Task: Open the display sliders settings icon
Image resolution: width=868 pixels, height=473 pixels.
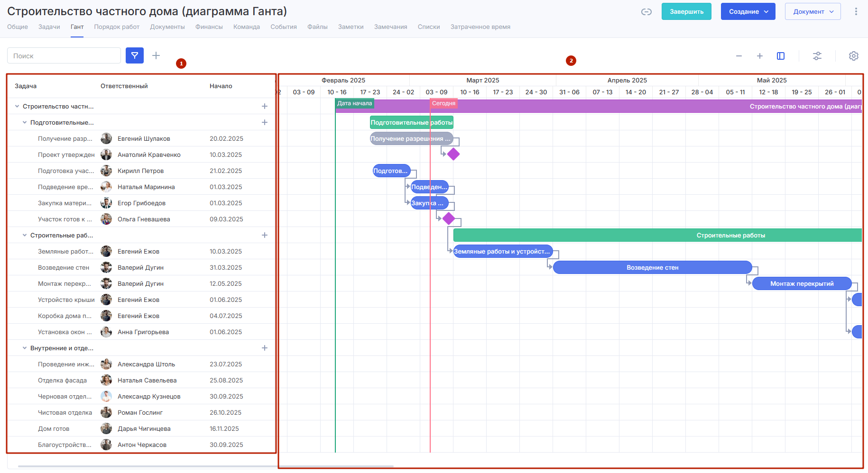Action: (x=817, y=56)
